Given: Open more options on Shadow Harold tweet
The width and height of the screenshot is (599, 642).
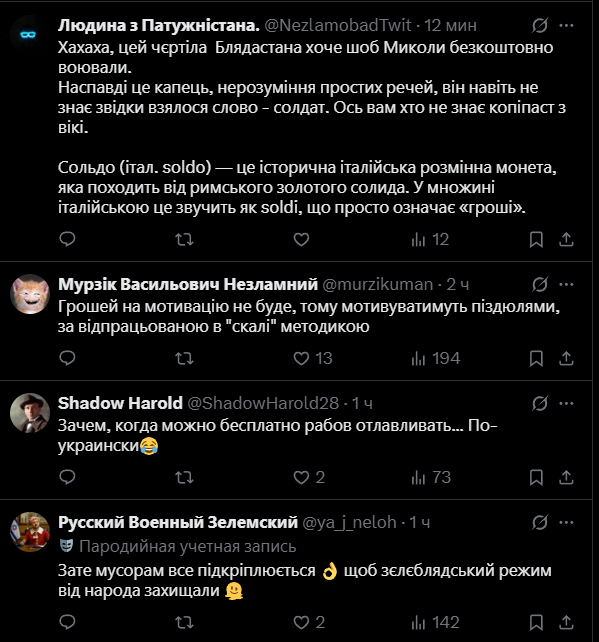Looking at the screenshot, I should [566, 403].
